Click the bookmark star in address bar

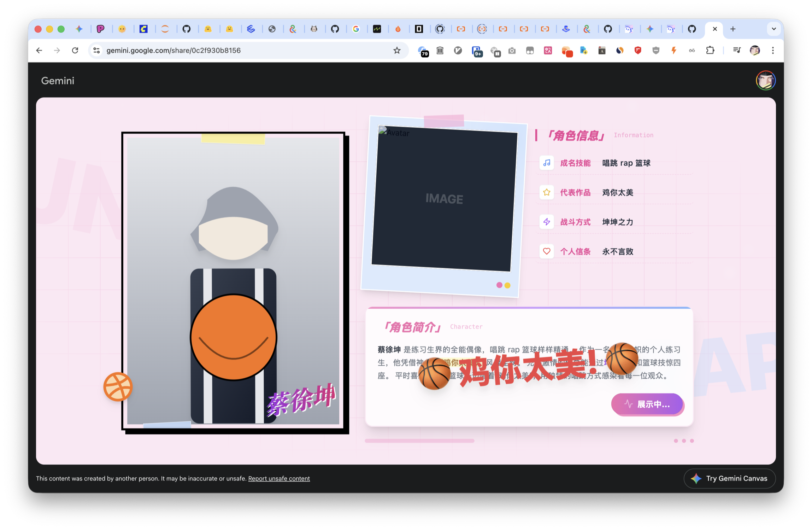397,51
